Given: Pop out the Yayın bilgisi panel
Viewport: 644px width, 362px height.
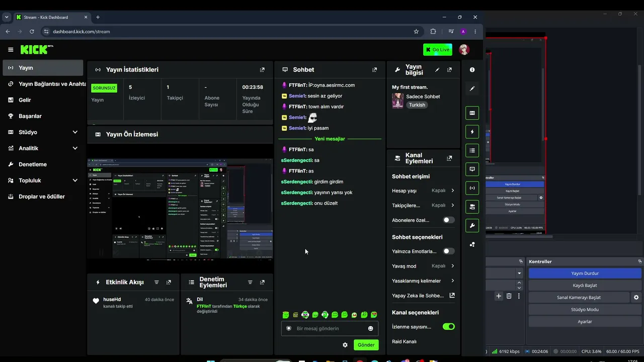Looking at the screenshot, I should click(x=449, y=70).
